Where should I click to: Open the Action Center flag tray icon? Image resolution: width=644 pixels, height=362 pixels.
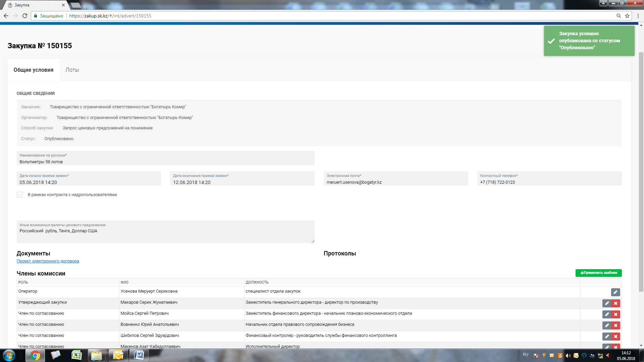point(536,356)
